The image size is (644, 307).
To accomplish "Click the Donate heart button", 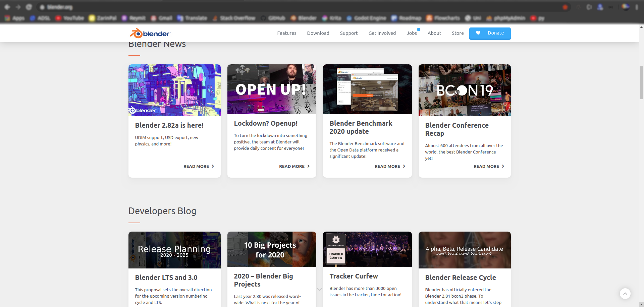I will click(x=490, y=33).
